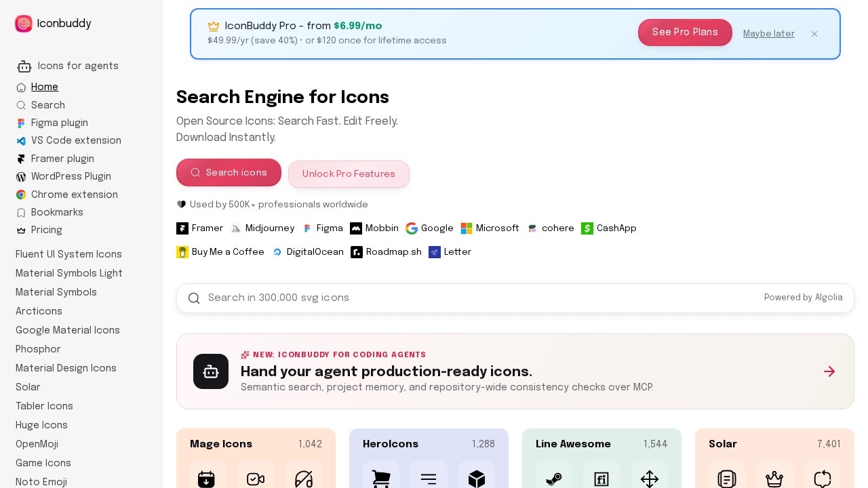Image resolution: width=868 pixels, height=488 pixels.
Task: Open Bookmarks in the sidebar
Action: (57, 212)
